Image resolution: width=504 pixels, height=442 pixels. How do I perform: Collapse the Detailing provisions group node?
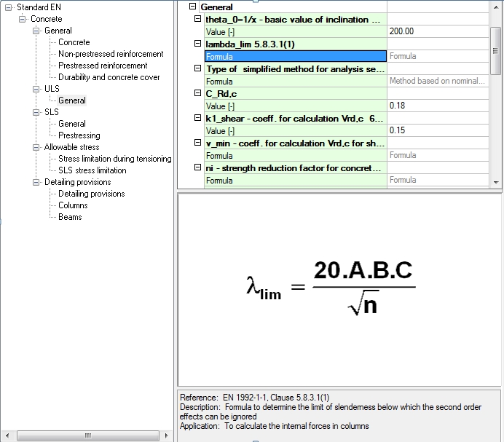36,182
